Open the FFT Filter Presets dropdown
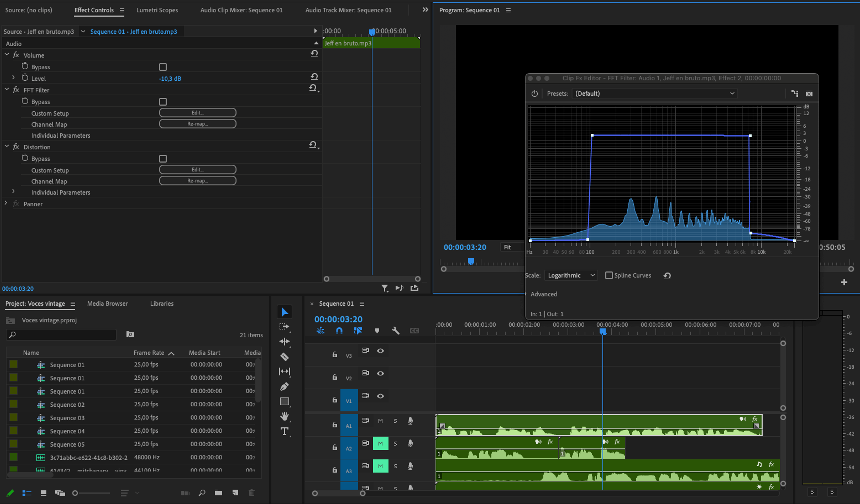The width and height of the screenshot is (860, 504). (x=655, y=94)
